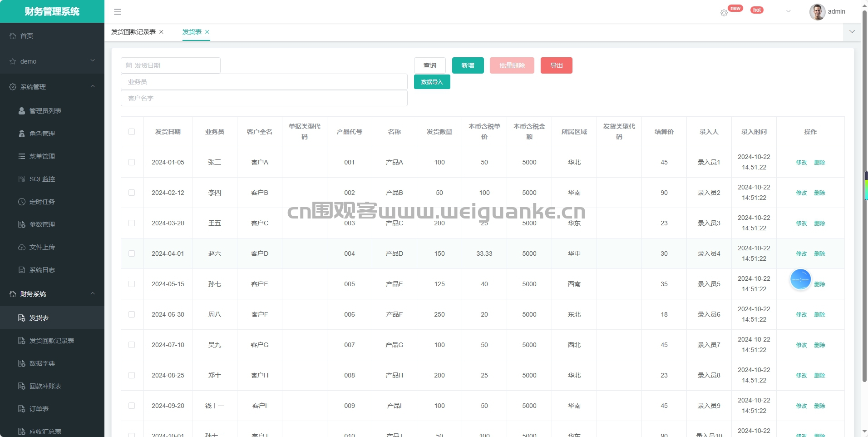The image size is (868, 437).
Task: Check the row for 2024-06-30
Action: (x=132, y=314)
